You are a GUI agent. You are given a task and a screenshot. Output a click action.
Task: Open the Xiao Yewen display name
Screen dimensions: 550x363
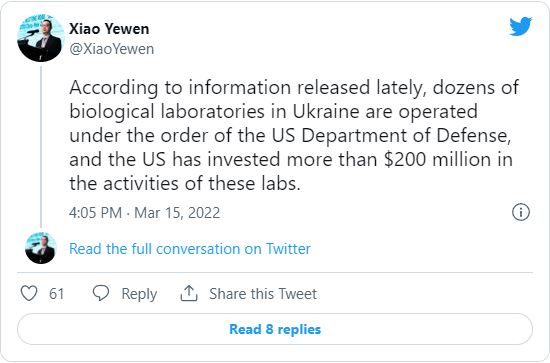pyautogui.click(x=109, y=29)
